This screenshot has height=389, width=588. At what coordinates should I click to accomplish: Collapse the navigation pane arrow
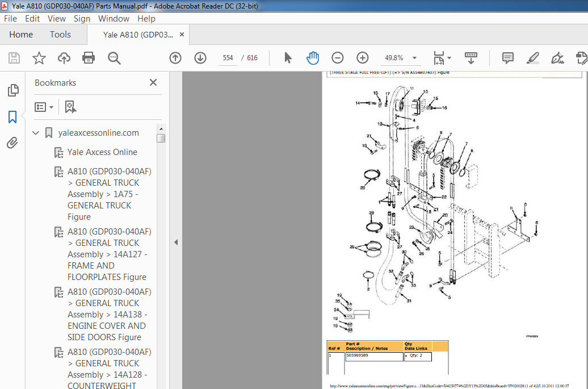[176, 242]
